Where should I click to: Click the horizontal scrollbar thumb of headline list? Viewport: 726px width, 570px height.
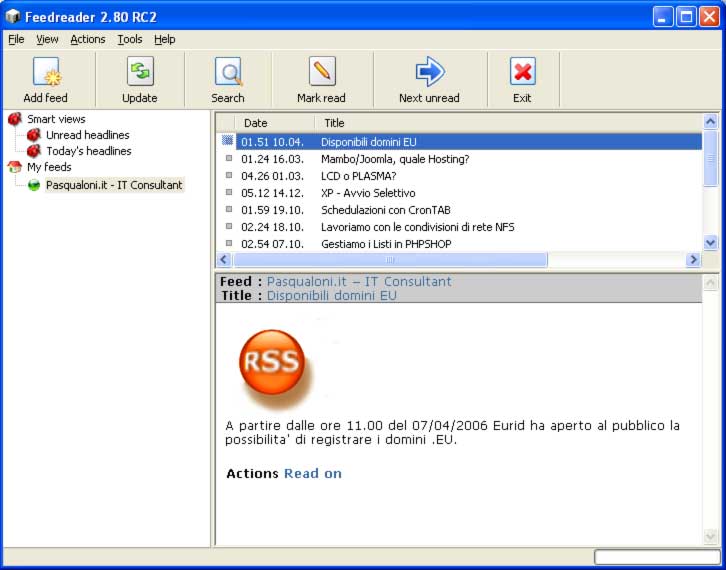click(x=390, y=259)
